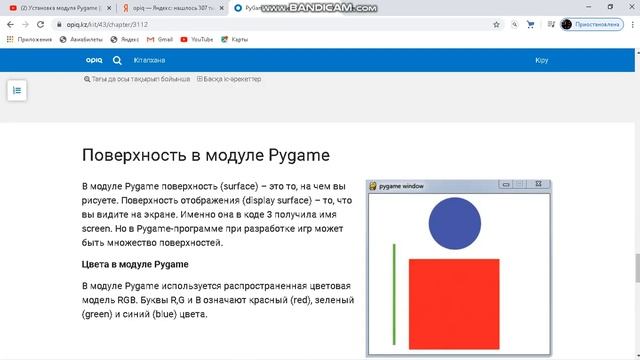
Task: Click subheading Цвета в модуле Pygame
Action: tap(135, 264)
